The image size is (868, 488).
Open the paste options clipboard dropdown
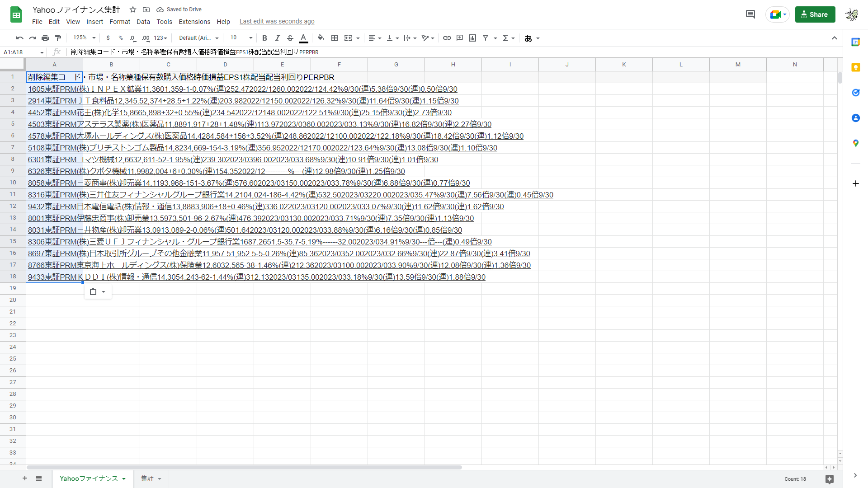pos(98,292)
